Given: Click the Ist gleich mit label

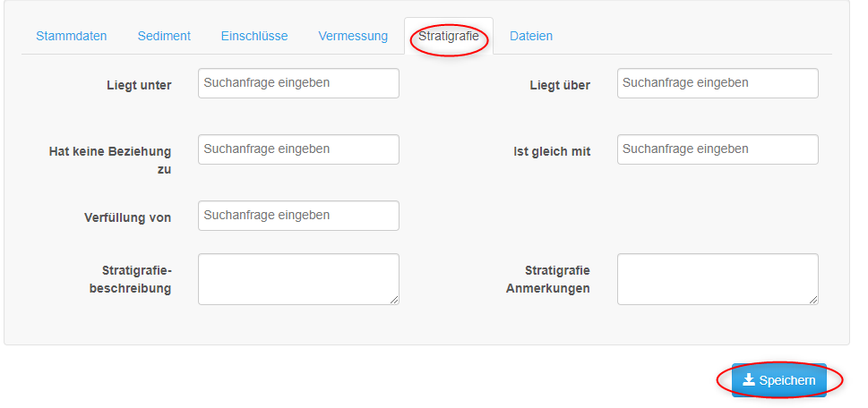Looking at the screenshot, I should (x=552, y=151).
